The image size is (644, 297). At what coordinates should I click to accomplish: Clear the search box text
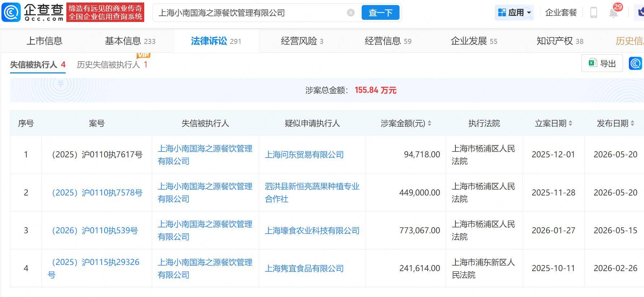(x=351, y=13)
